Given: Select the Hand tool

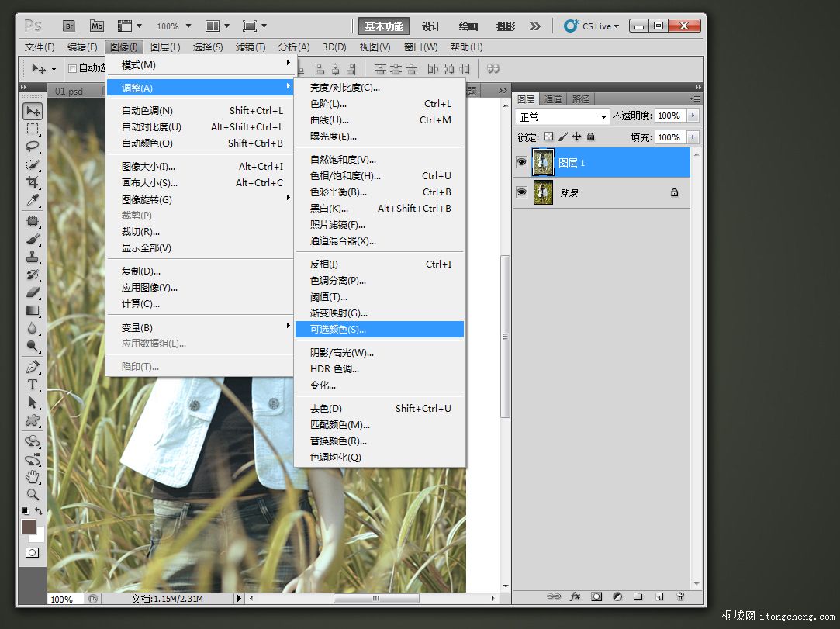Looking at the screenshot, I should (33, 476).
